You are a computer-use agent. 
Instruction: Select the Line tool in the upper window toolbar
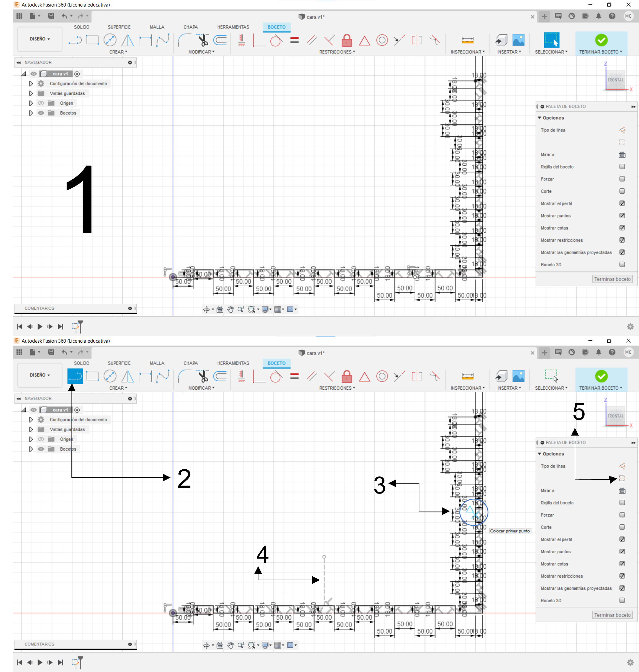75,40
